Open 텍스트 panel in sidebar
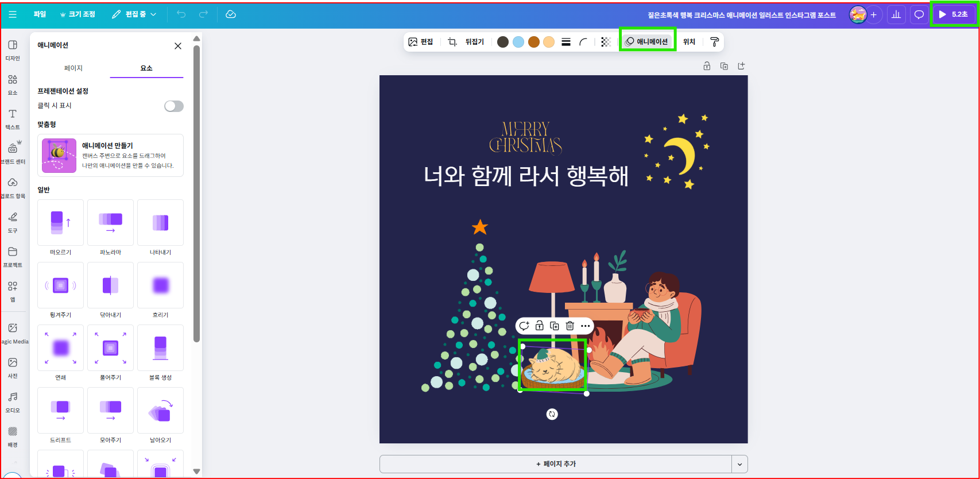The height and width of the screenshot is (479, 980). (x=13, y=119)
